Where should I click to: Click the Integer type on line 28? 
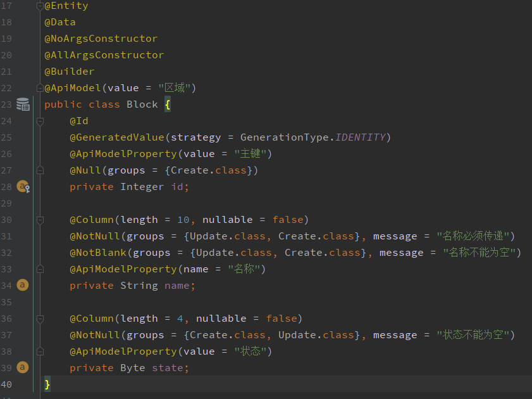tap(142, 187)
